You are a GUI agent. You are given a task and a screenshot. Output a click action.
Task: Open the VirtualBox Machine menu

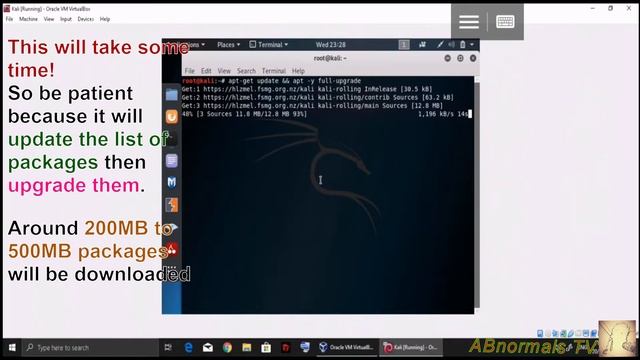(x=28, y=19)
